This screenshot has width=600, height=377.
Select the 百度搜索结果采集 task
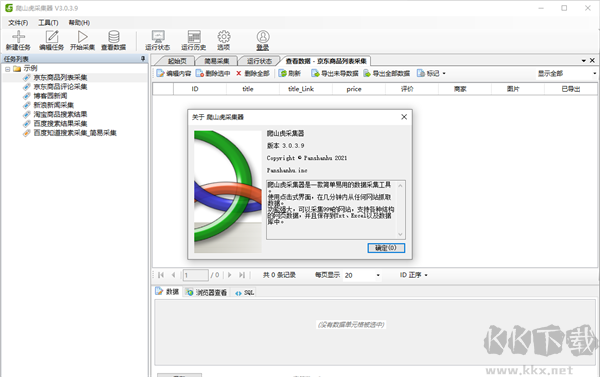click(60, 123)
